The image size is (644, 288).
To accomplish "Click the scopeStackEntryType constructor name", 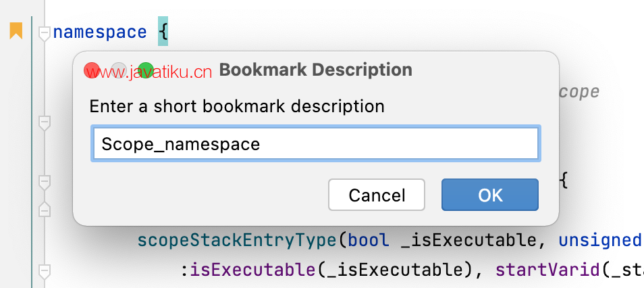I will click(237, 241).
